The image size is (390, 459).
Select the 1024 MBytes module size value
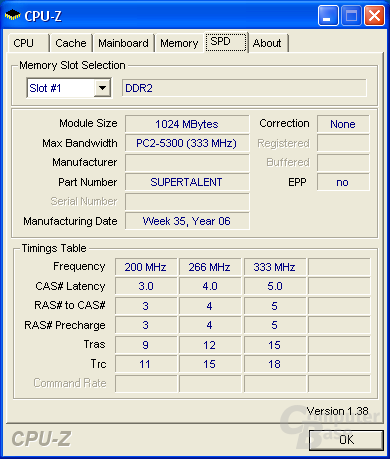[x=187, y=124]
